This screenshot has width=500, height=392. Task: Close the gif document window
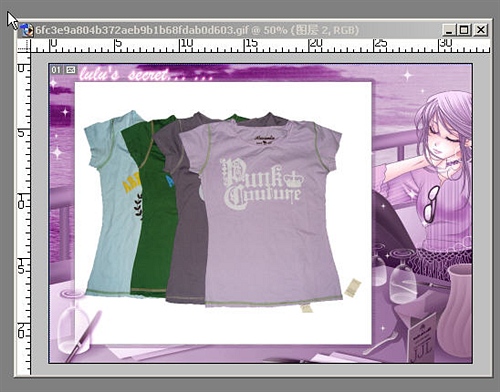coord(481,30)
